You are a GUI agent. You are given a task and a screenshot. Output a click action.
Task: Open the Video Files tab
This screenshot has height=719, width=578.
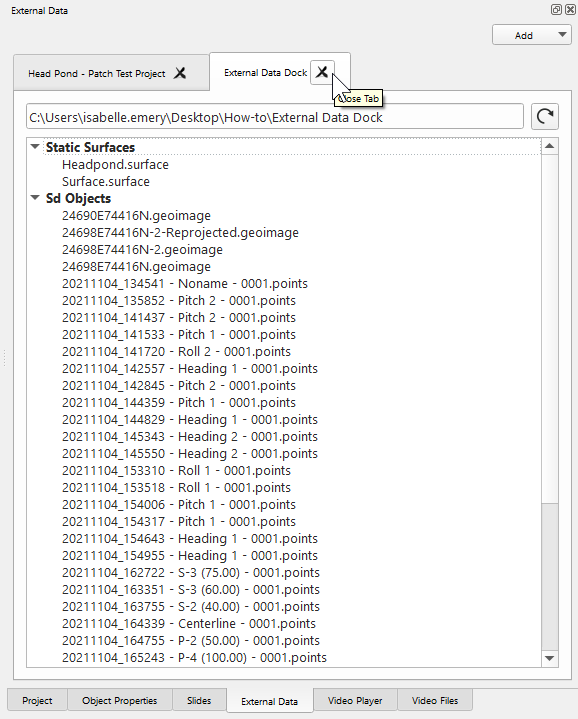(x=435, y=700)
